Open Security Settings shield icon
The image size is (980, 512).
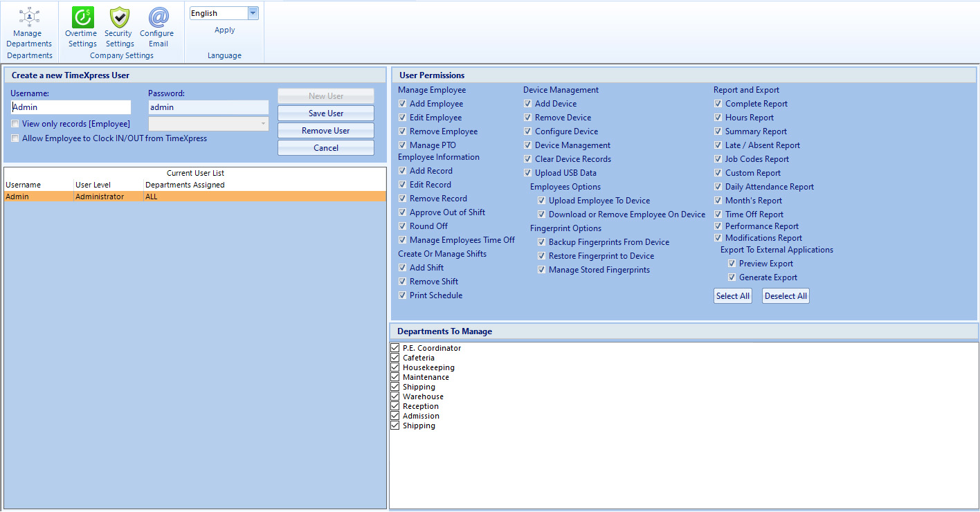pos(119,17)
